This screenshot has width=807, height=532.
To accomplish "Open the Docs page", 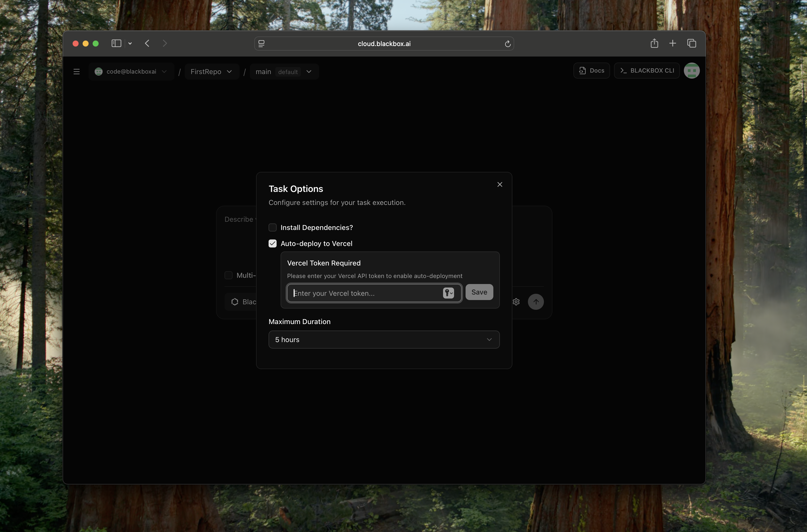I will 591,70.
